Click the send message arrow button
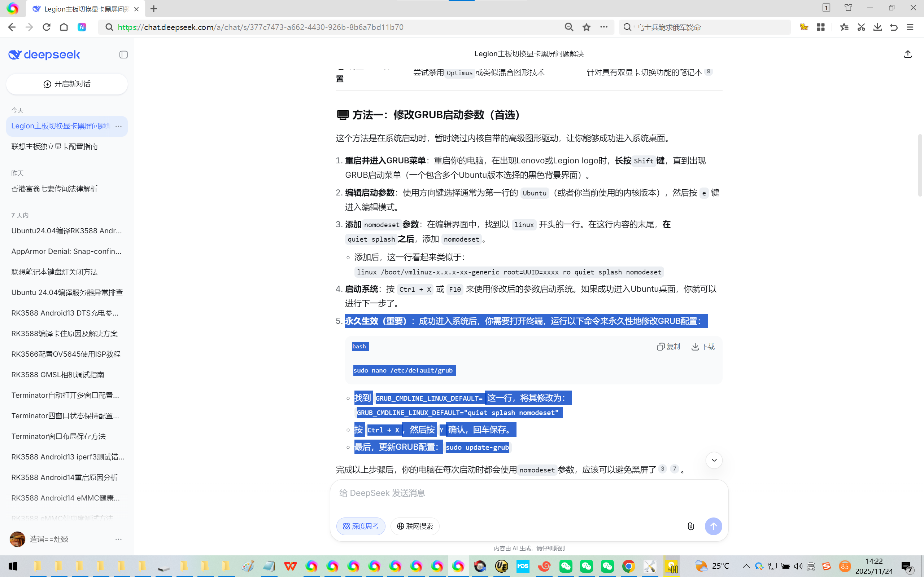 pos(713,526)
